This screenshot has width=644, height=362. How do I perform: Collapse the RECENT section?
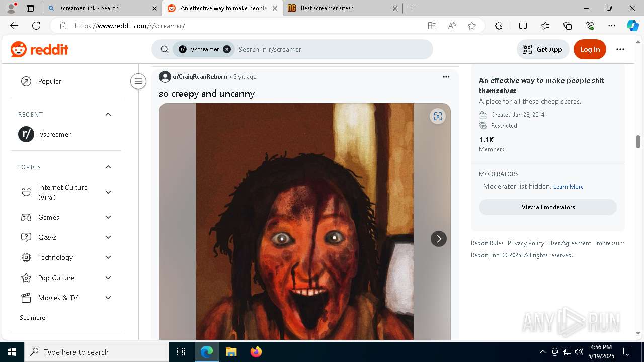click(108, 114)
